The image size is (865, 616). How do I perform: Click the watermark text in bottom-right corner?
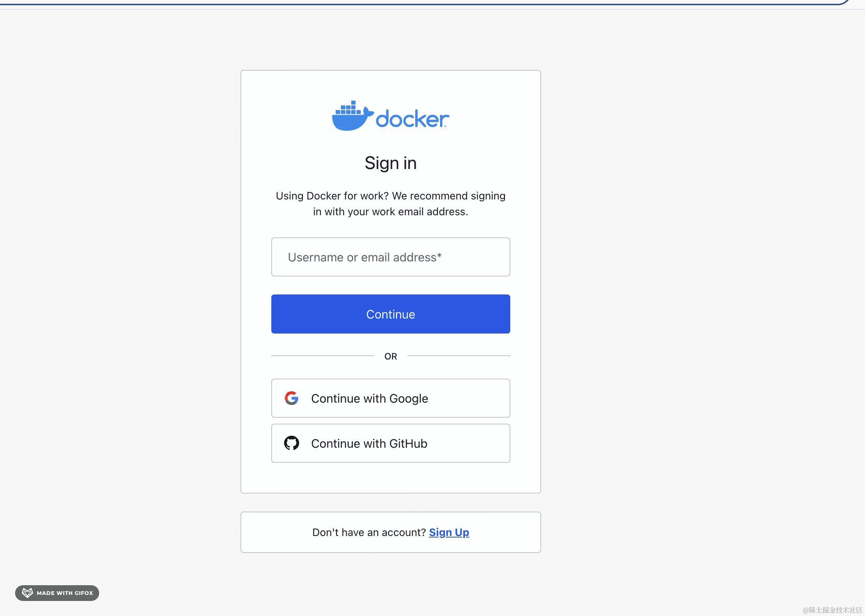click(832, 610)
